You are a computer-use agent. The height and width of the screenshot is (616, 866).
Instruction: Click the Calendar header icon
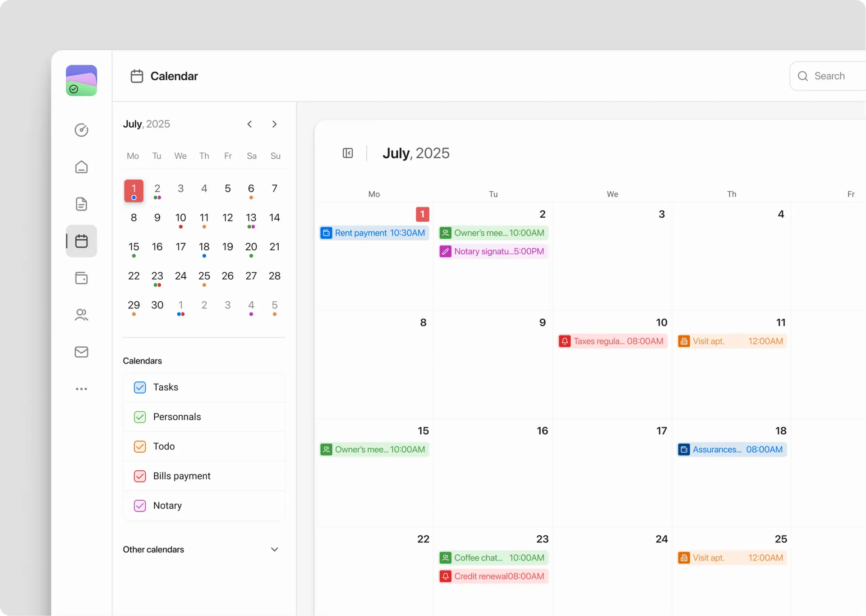tap(137, 76)
